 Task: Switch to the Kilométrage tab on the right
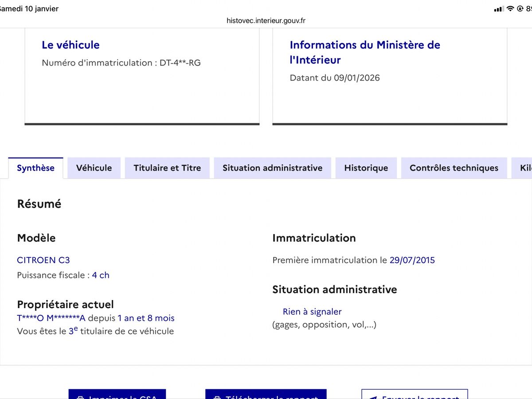(x=526, y=168)
